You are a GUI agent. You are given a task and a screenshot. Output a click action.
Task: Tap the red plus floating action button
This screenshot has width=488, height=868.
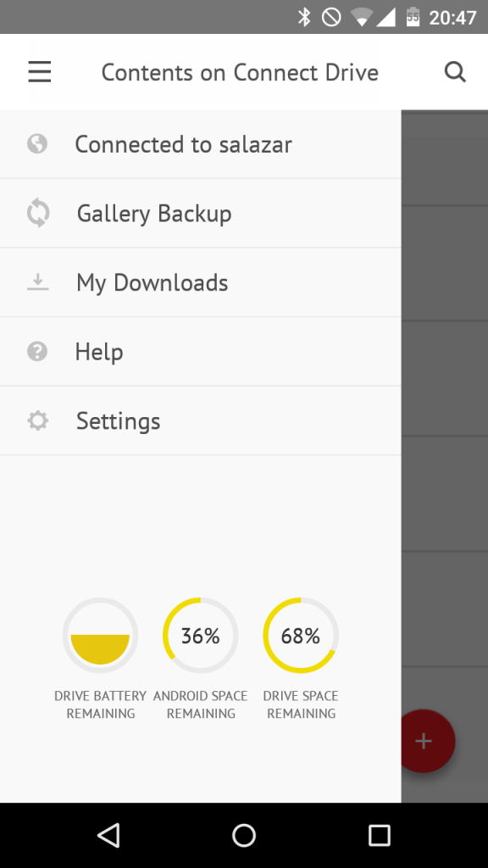[x=423, y=741]
